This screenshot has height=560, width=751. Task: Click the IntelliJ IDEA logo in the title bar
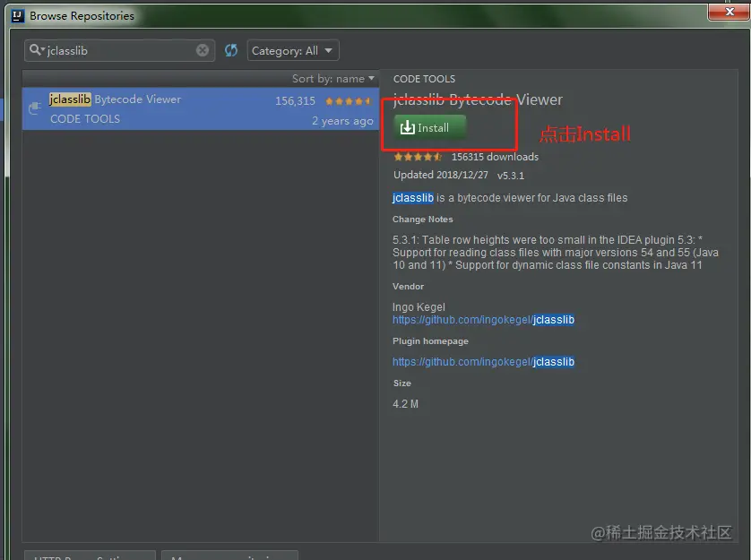tap(17, 15)
